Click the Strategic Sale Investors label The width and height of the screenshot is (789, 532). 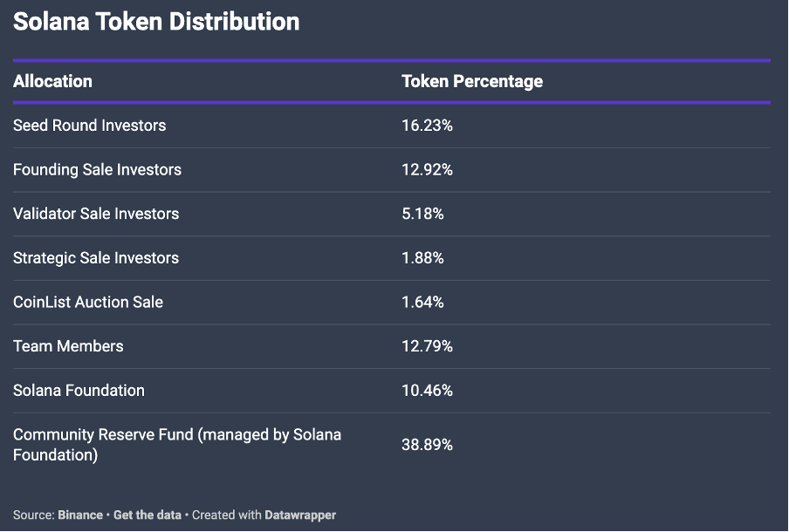[96, 258]
